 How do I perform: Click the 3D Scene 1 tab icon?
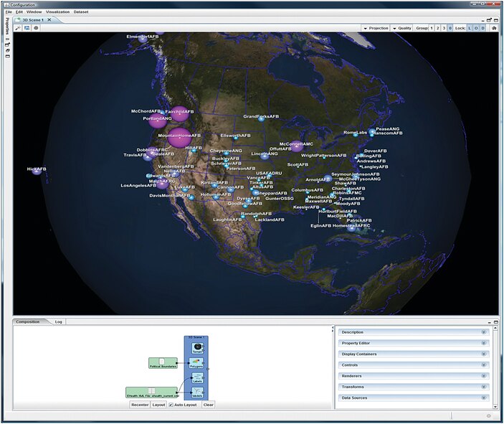tap(19, 20)
